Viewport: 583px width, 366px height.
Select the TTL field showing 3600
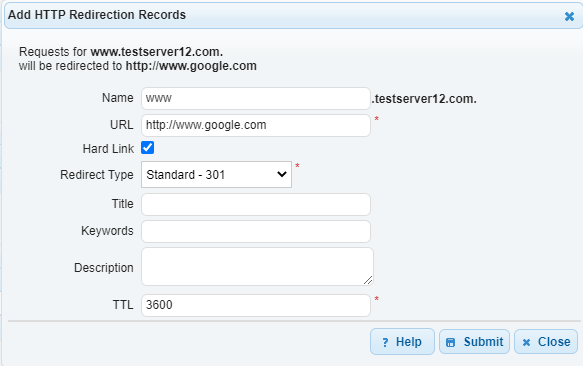pos(256,305)
